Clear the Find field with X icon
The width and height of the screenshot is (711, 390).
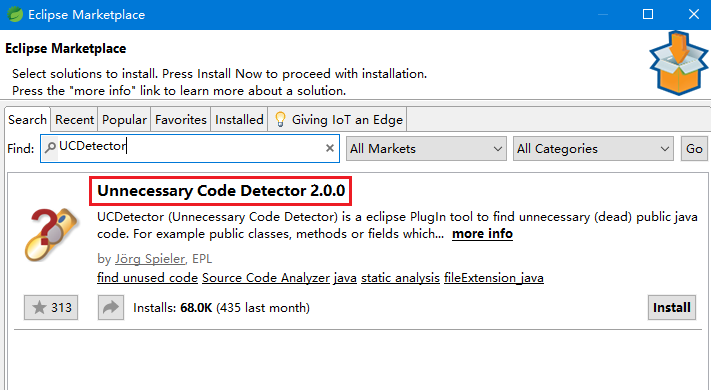coord(330,148)
